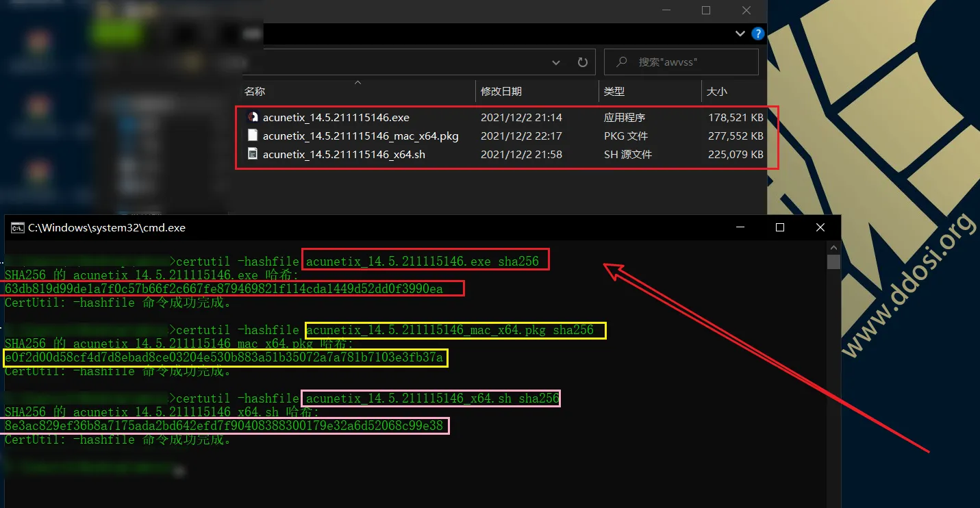
Task: Click the sh script file icon
Action: (x=252, y=154)
